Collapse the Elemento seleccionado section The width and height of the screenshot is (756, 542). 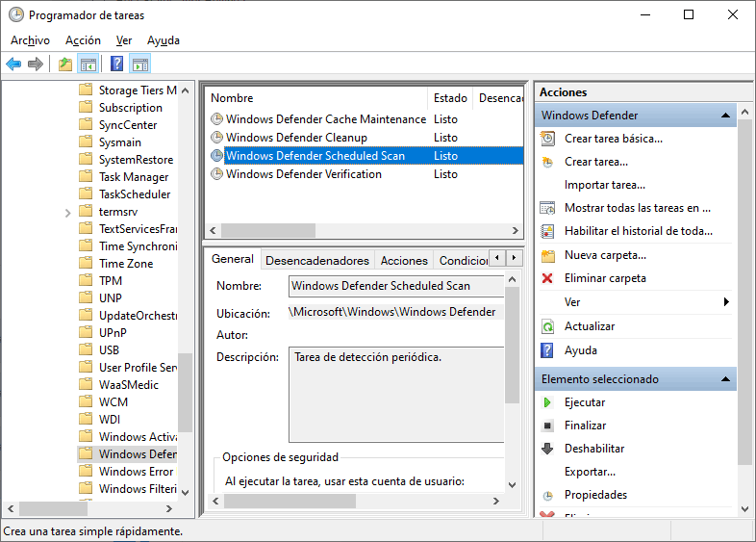pos(725,379)
